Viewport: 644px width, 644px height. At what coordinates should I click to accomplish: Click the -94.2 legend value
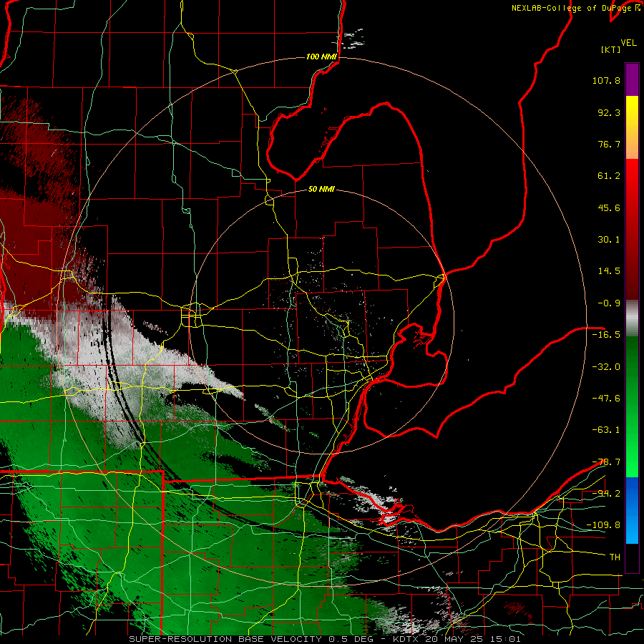(606, 494)
